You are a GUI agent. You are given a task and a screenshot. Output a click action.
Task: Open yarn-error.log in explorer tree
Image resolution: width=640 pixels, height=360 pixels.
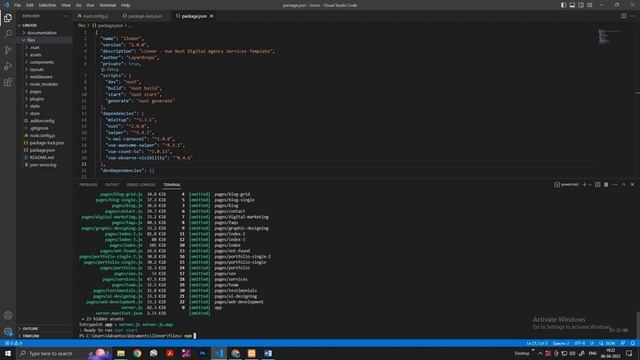tap(44, 165)
